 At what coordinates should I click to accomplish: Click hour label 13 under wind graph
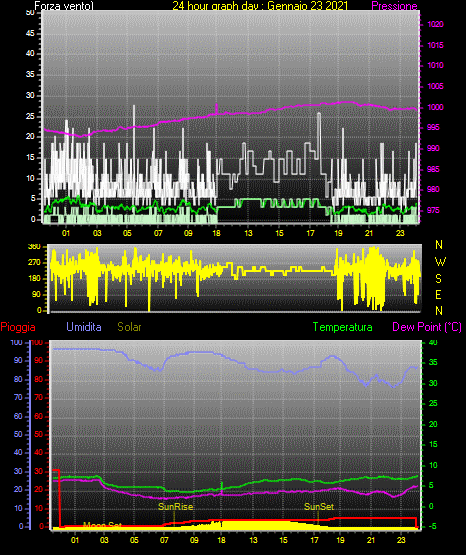[248, 233]
